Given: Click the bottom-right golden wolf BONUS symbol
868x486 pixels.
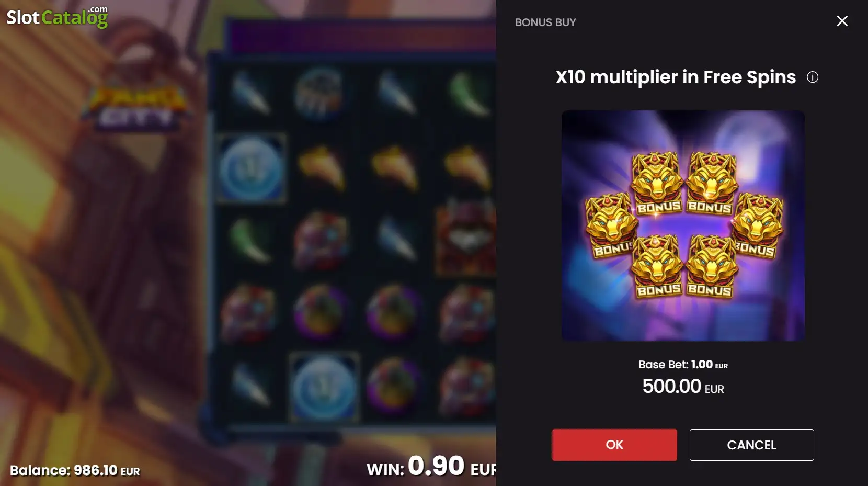Looking at the screenshot, I should (711, 267).
